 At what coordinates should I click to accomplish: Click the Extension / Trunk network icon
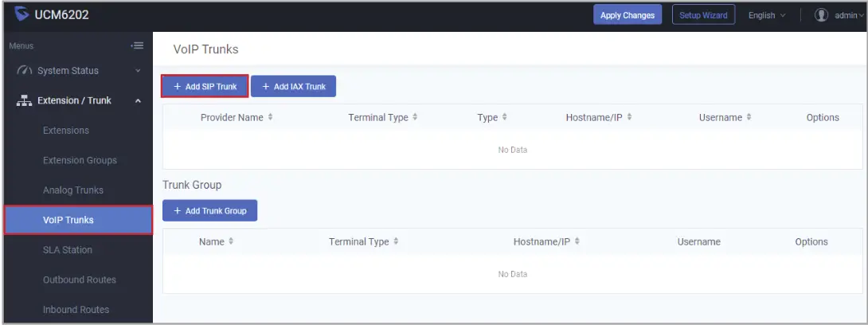(x=25, y=101)
